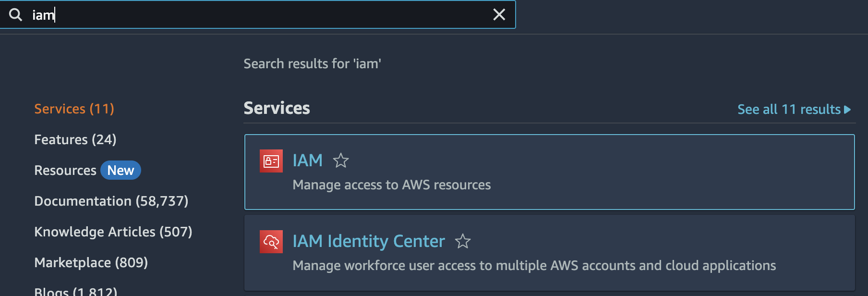This screenshot has height=296, width=868.
Task: Click the magnifying glass search icon
Action: (x=15, y=14)
